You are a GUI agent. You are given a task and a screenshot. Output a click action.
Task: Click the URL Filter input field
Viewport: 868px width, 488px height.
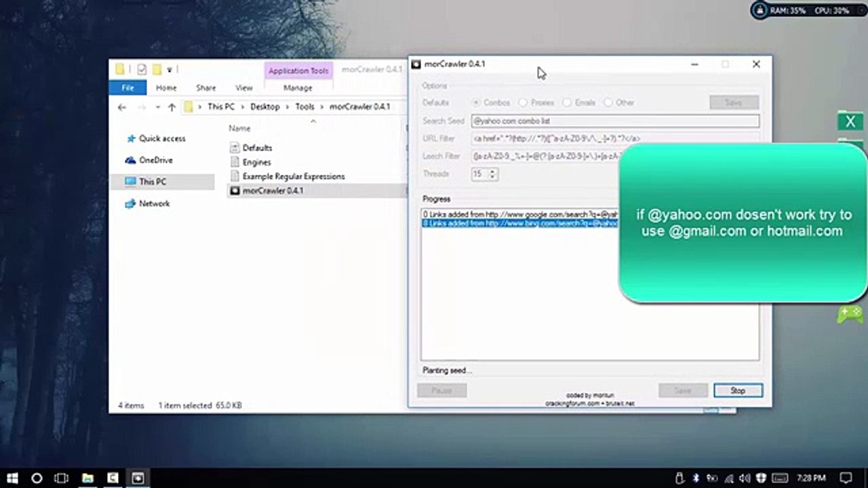click(615, 138)
